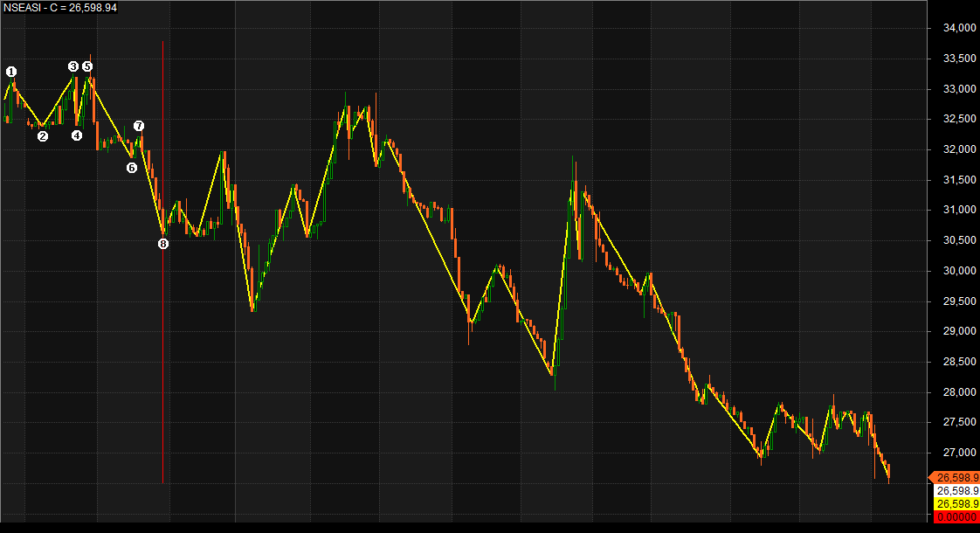Click the 28,500 price axis label
Image resolution: width=980 pixels, height=533 pixels.
point(959,363)
